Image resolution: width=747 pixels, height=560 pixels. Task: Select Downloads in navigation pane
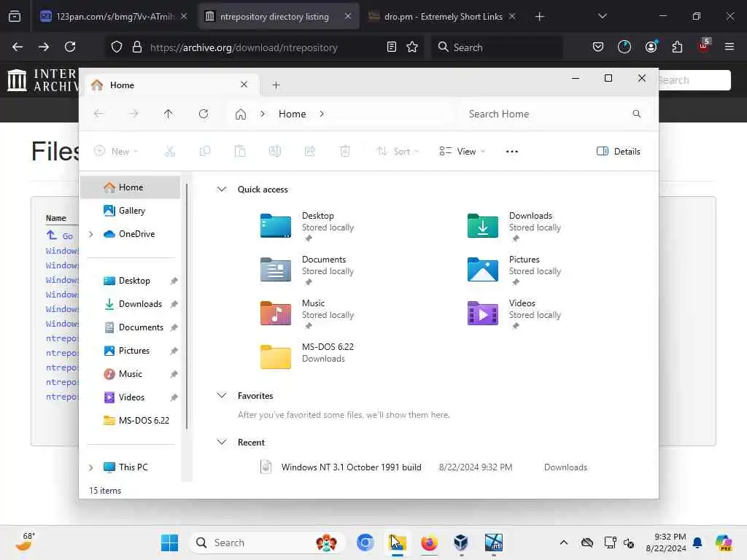(x=131, y=304)
